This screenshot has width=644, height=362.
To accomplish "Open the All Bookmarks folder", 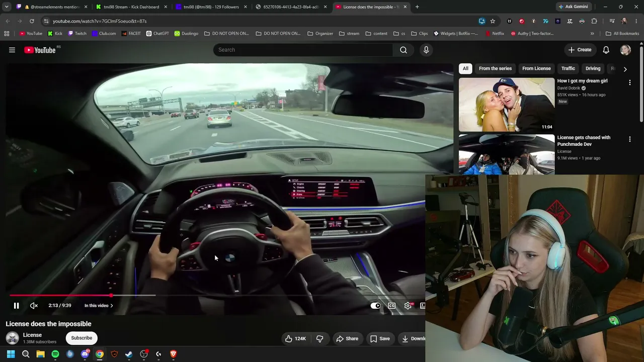I will [x=622, y=34].
